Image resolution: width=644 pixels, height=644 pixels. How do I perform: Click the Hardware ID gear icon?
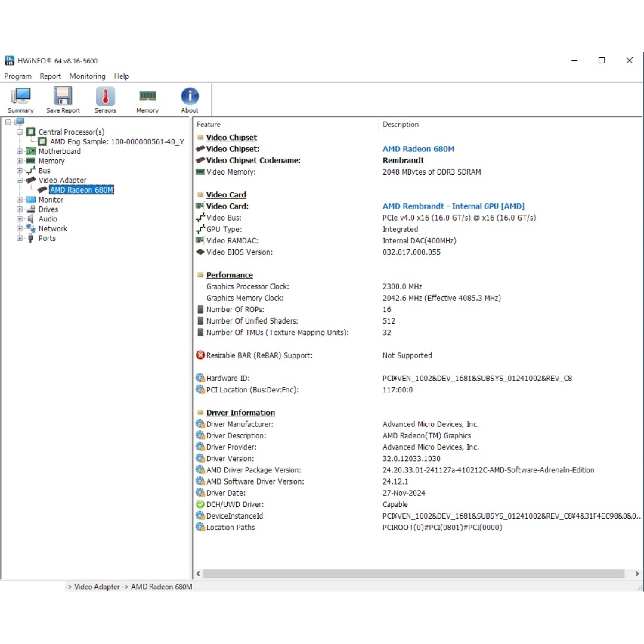pyautogui.click(x=200, y=378)
